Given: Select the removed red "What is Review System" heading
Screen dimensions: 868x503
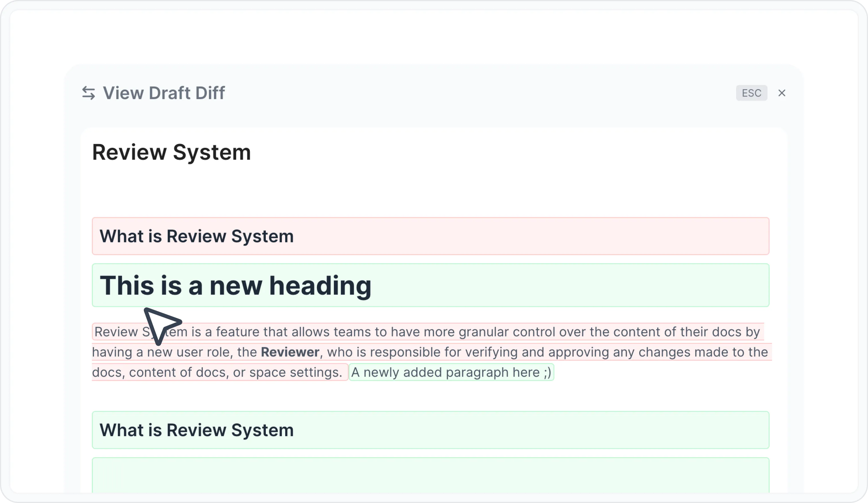Looking at the screenshot, I should click(431, 236).
